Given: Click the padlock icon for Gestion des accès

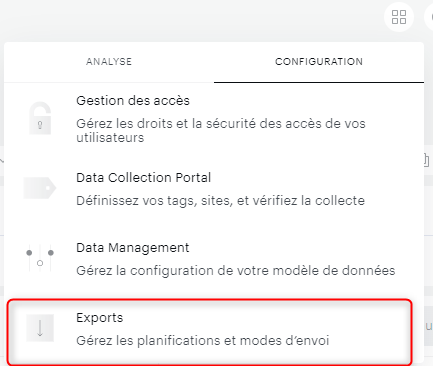Looking at the screenshot, I should 40,118.
